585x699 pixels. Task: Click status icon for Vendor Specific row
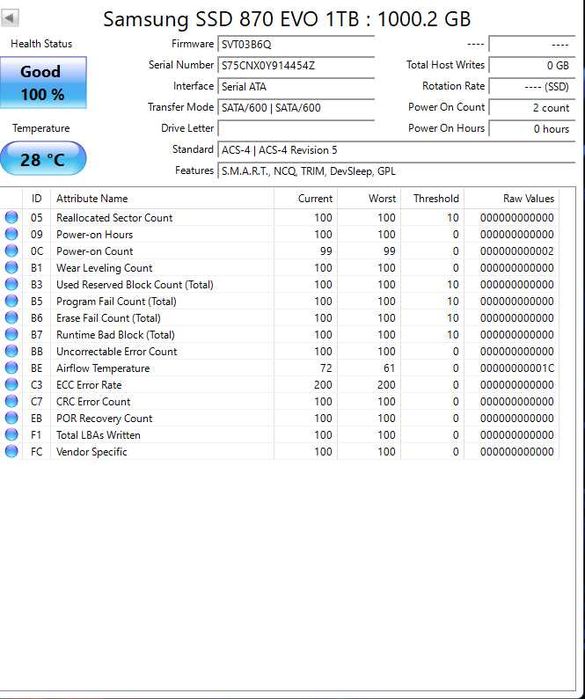(x=11, y=451)
